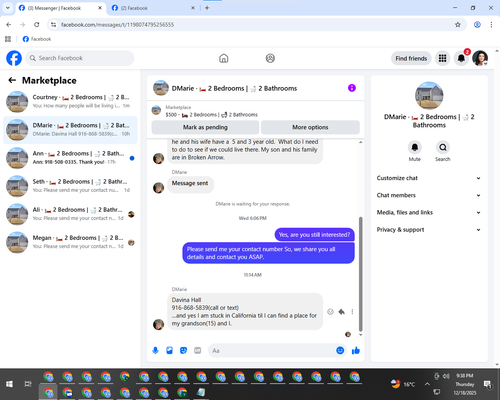Viewport: 500px width, 400px height.
Task: Bookmark this page with star icon
Action: (458, 25)
